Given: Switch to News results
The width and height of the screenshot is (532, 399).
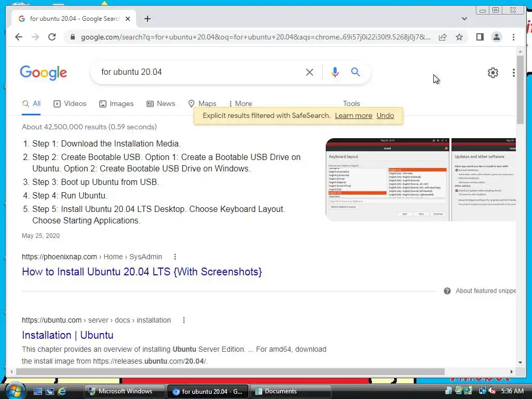Looking at the screenshot, I should point(161,104).
